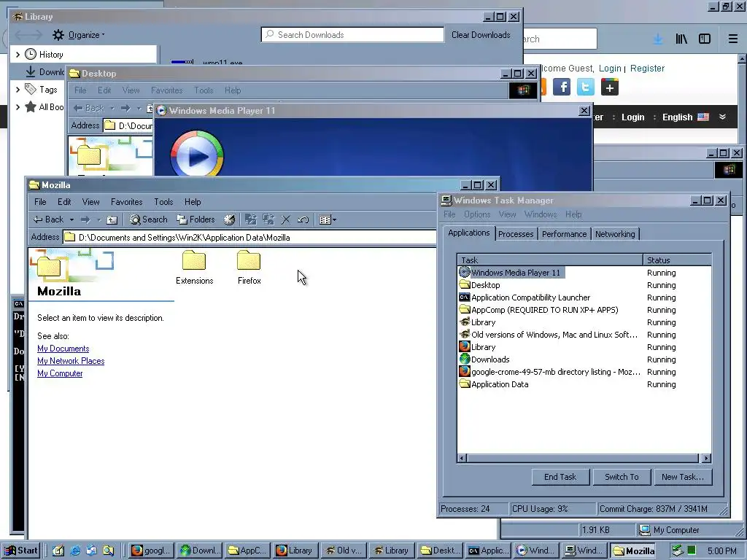
Task: Click the Search Downloads field in Library
Action: 352,35
